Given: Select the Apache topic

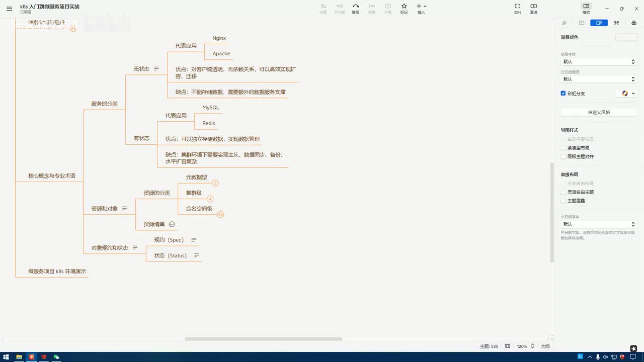Looking at the screenshot, I should point(221,53).
